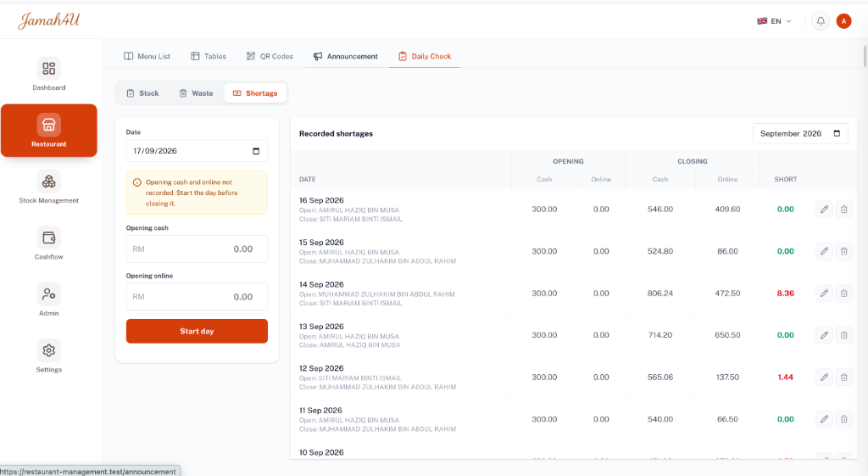Click the Jamah4U logo

(48, 20)
